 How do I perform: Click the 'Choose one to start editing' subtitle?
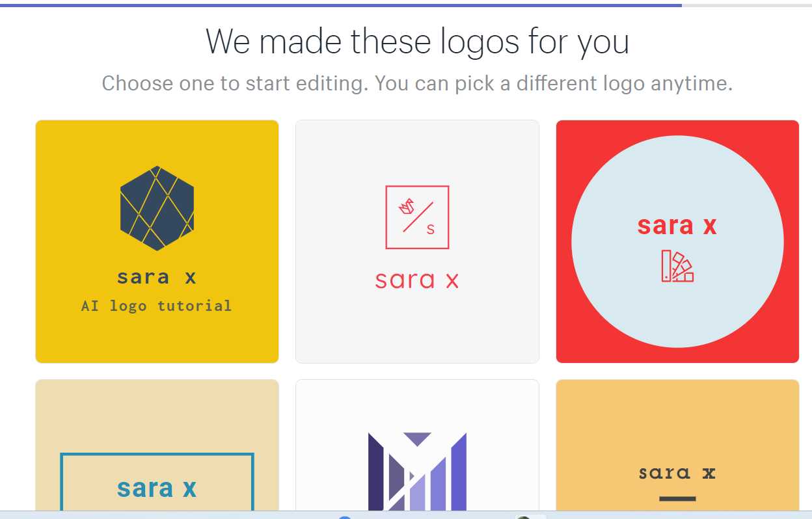point(417,83)
